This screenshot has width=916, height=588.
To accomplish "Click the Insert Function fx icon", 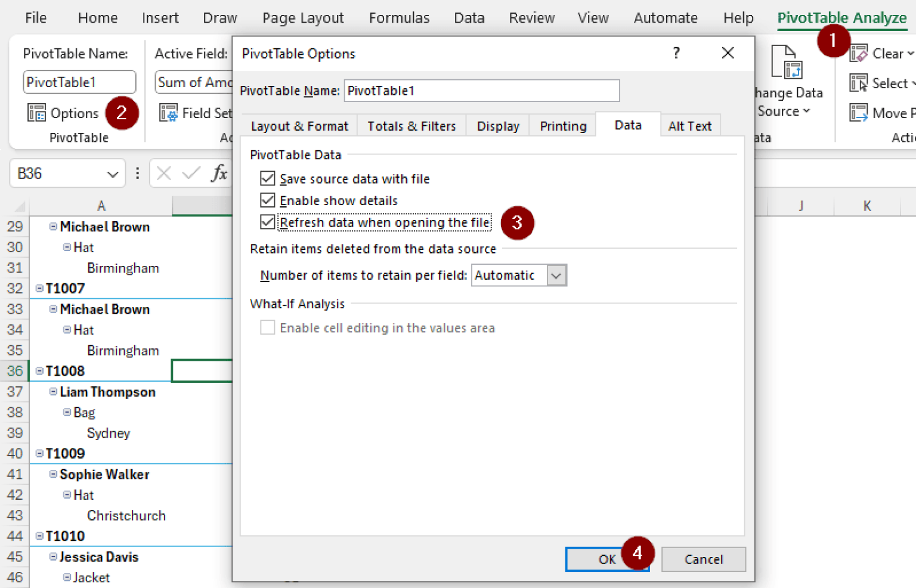I will click(219, 174).
